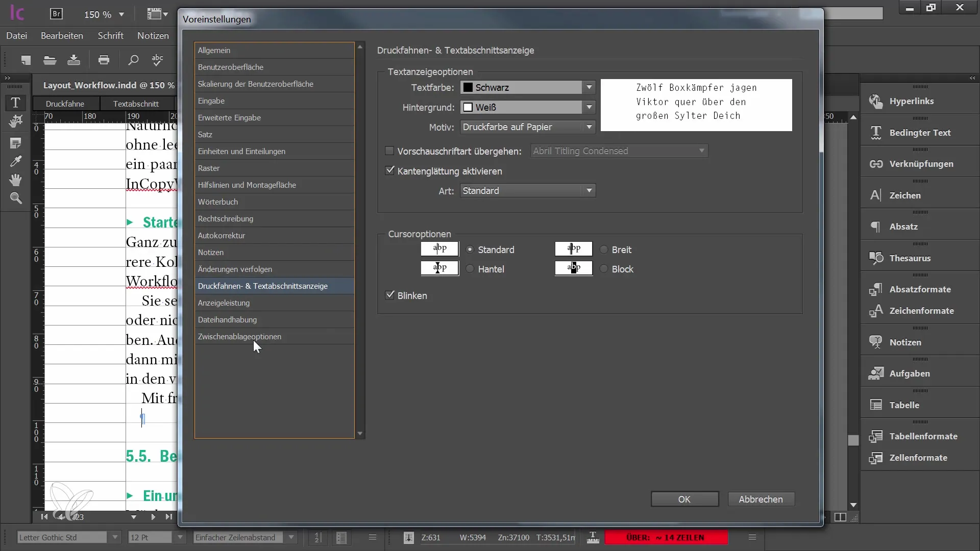Click the Verknüpfungen panel icon

coord(876,163)
